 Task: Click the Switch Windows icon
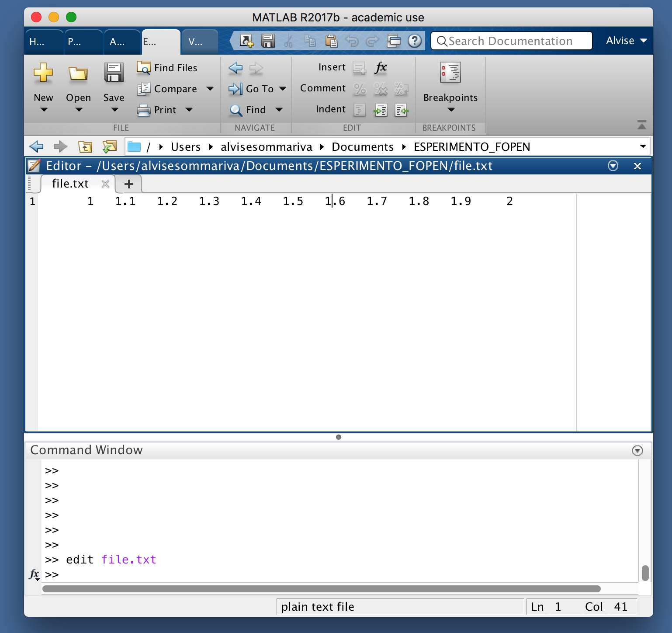(394, 41)
